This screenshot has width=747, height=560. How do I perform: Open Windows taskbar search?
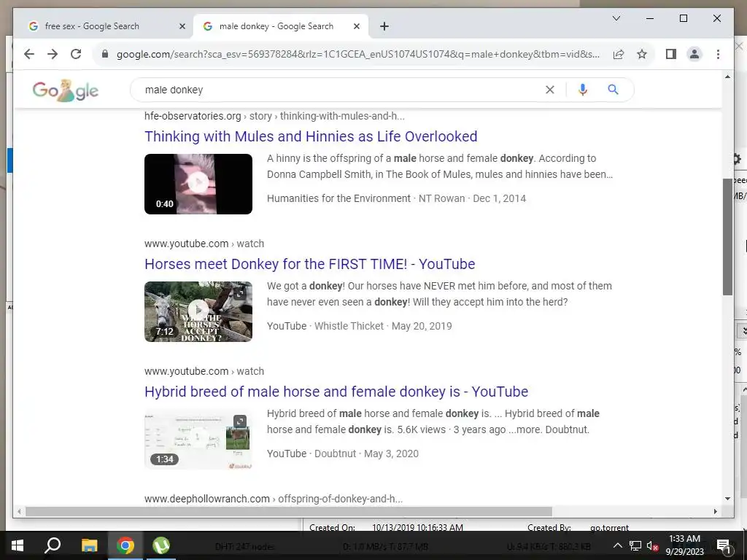[53, 545]
